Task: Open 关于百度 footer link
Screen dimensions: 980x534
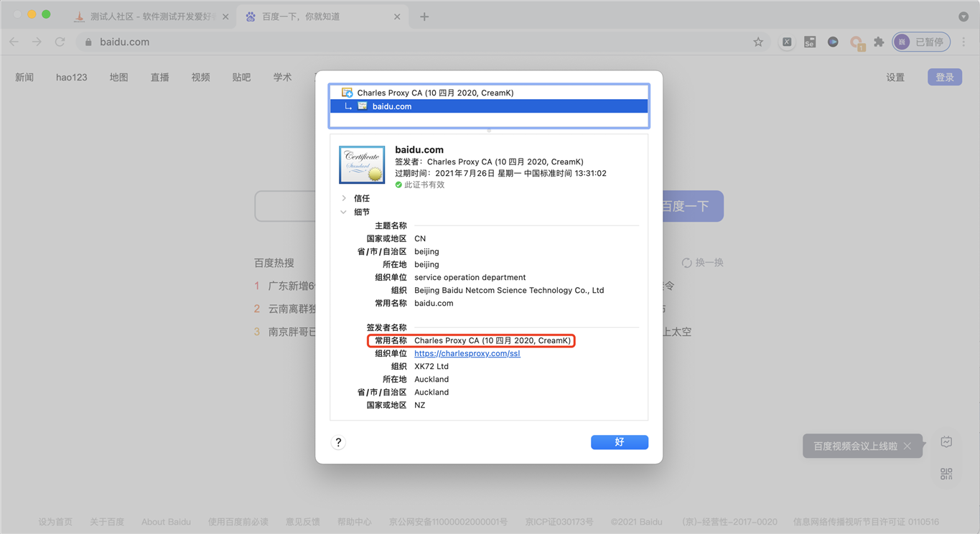Action: (107, 522)
